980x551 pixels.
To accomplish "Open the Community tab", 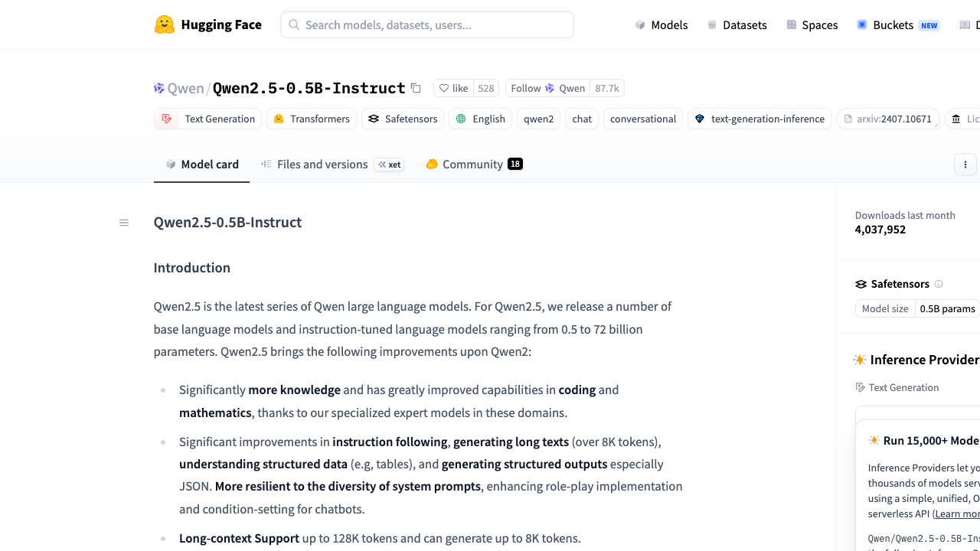I will tap(475, 164).
